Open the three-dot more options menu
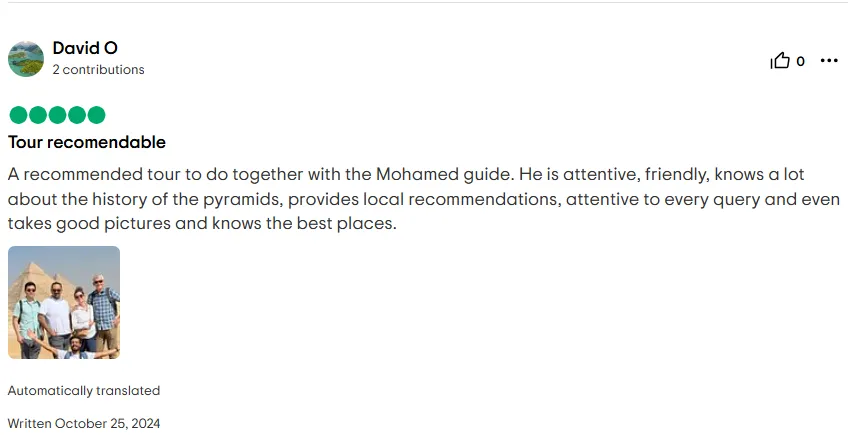The width and height of the screenshot is (849, 435). click(829, 60)
